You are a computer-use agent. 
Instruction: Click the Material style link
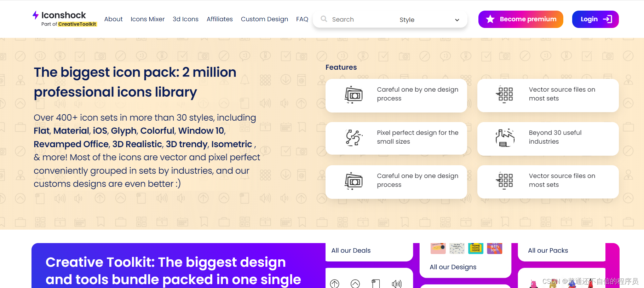71,131
